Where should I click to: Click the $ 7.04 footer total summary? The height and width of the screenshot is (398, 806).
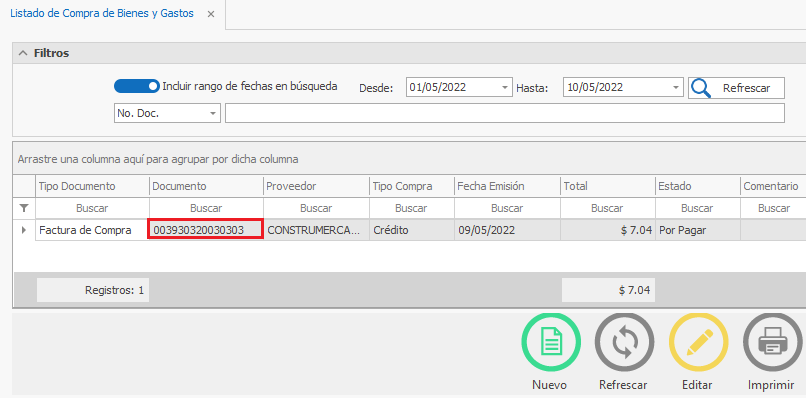608,291
